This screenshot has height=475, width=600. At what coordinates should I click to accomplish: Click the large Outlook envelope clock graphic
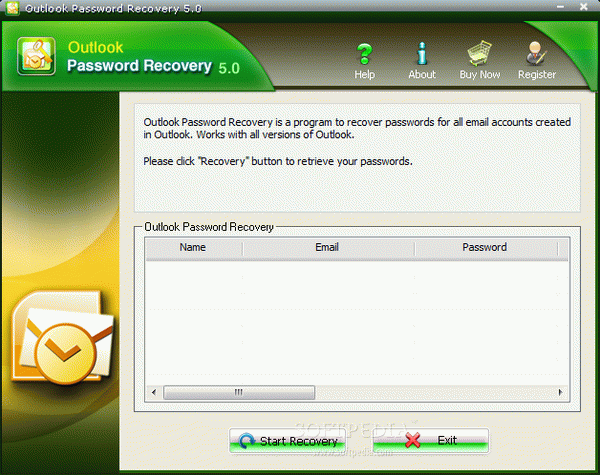[x=62, y=337]
